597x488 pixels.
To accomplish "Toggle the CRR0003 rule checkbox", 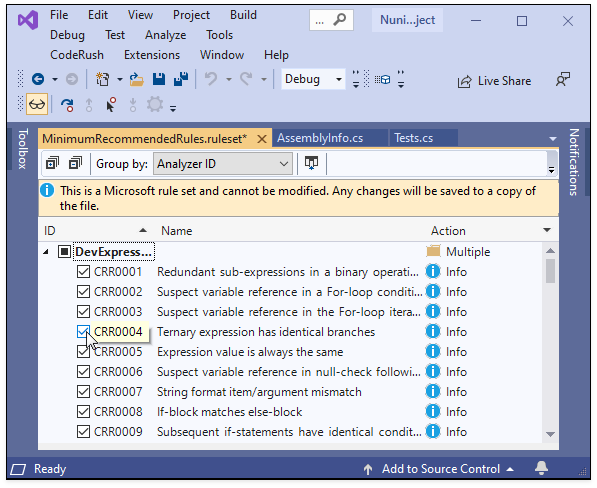I will pos(83,311).
